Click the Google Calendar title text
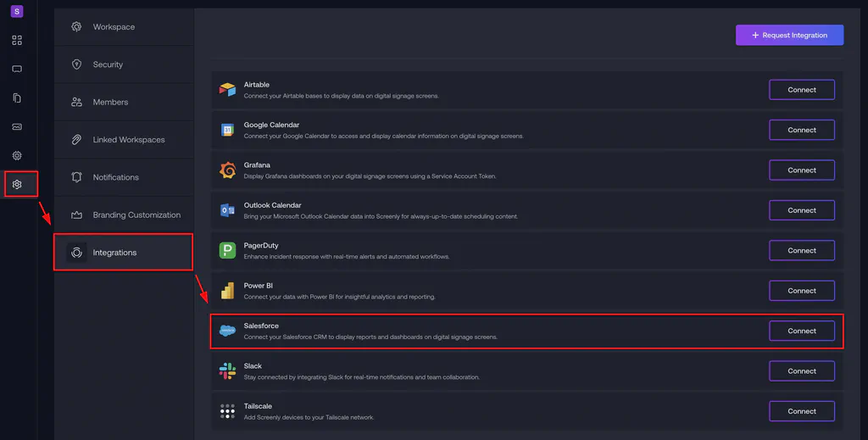 (x=271, y=125)
